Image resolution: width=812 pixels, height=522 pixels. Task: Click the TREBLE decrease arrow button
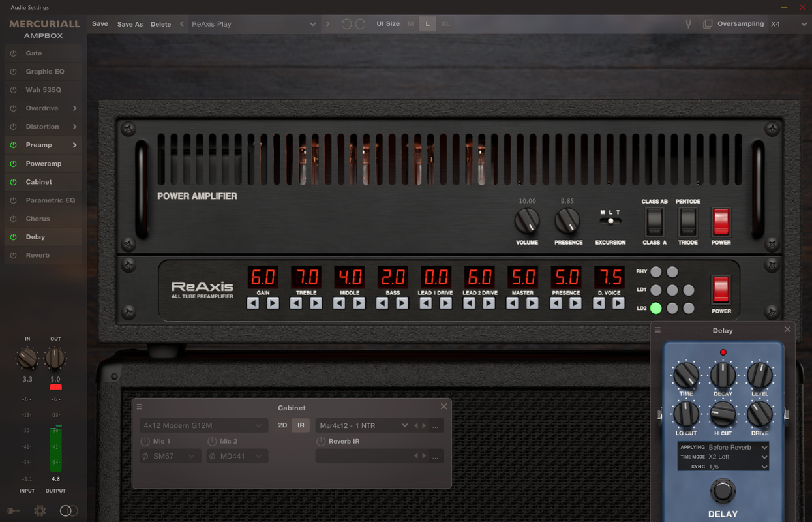pos(296,303)
